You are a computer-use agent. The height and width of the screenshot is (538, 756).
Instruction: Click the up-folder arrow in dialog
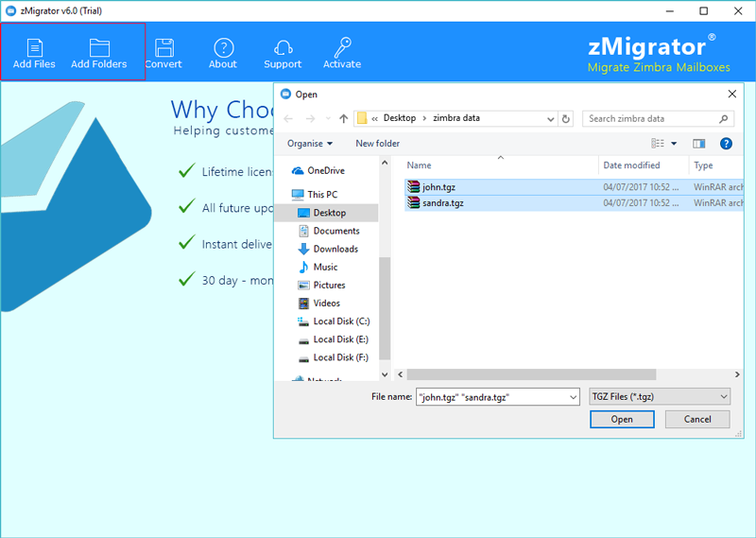point(342,119)
